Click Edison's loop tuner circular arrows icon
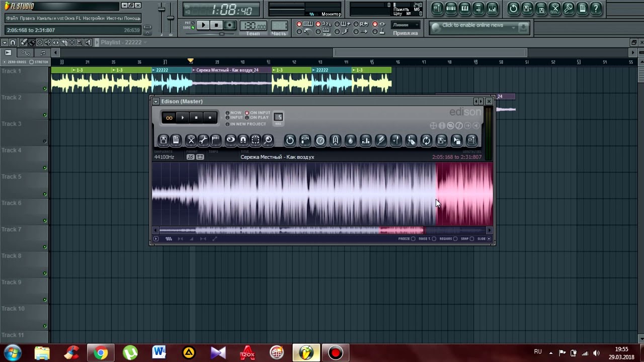 coord(426,140)
